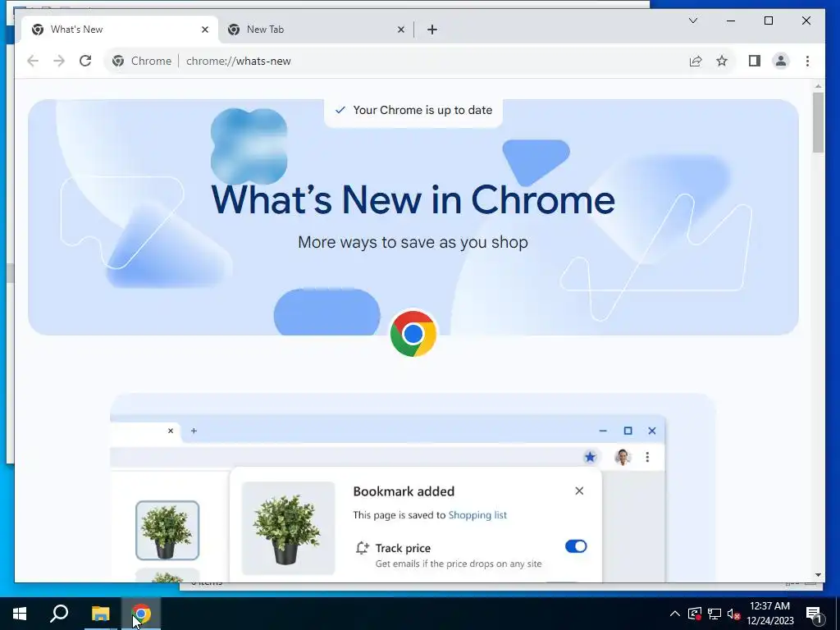The height and width of the screenshot is (630, 840).
Task: Select the small plant thumbnail on the left
Action: coord(167,531)
